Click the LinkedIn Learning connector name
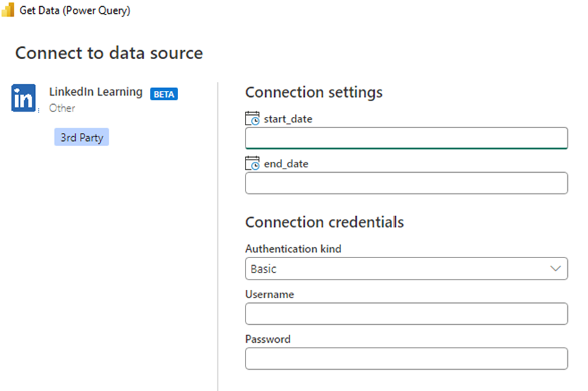 96,92
